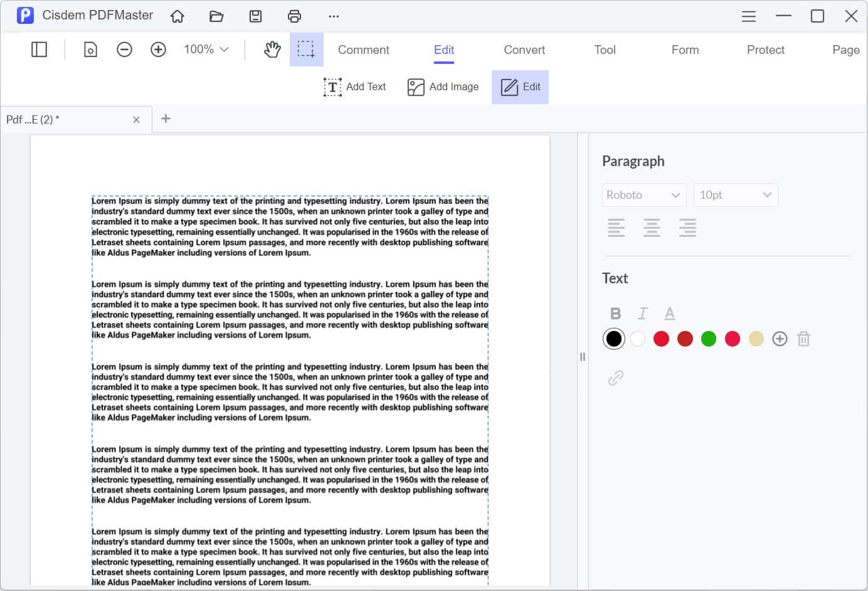Select the hand pan tool
868x591 pixels.
point(272,49)
